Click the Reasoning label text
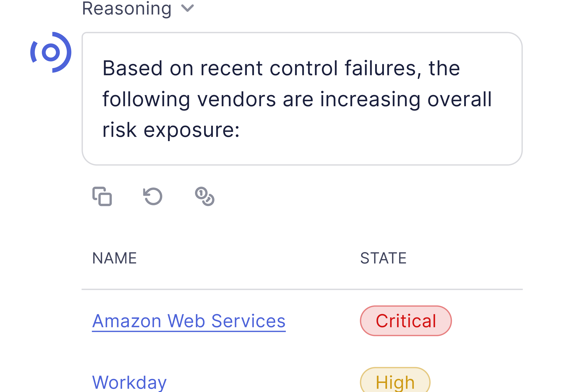Viewport: 588px width, 392px height. (x=127, y=9)
